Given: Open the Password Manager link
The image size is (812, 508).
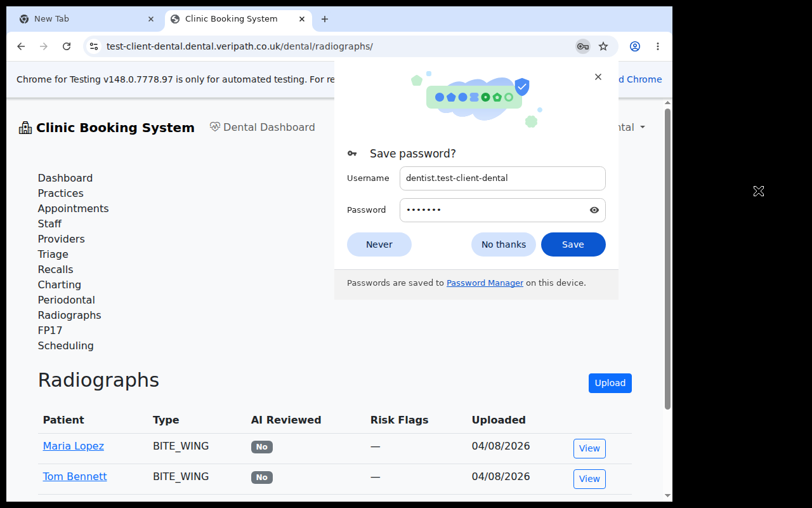Looking at the screenshot, I should click(485, 283).
